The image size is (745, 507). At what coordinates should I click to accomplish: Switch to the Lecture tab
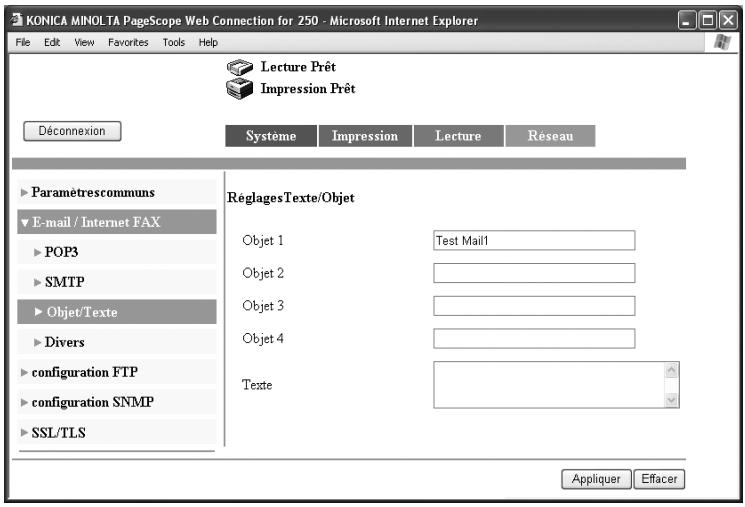pos(458,136)
